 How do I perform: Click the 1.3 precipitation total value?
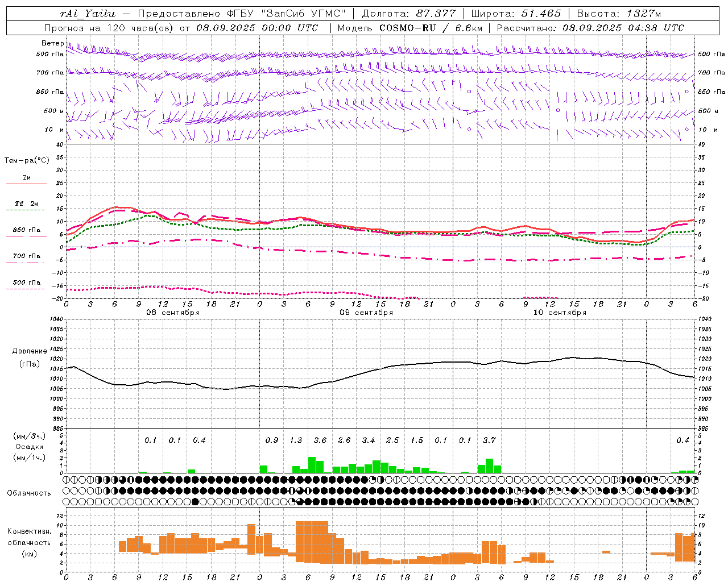pyautogui.click(x=296, y=440)
